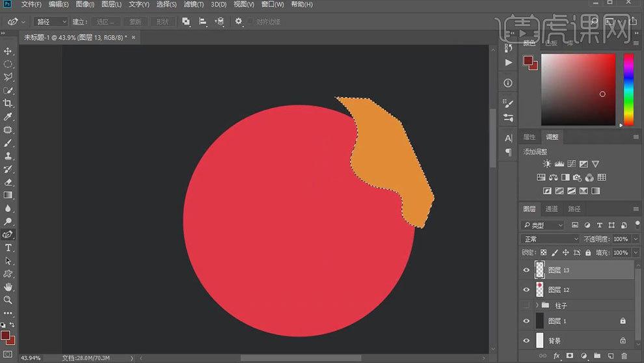Click the color picker field

tap(578, 89)
